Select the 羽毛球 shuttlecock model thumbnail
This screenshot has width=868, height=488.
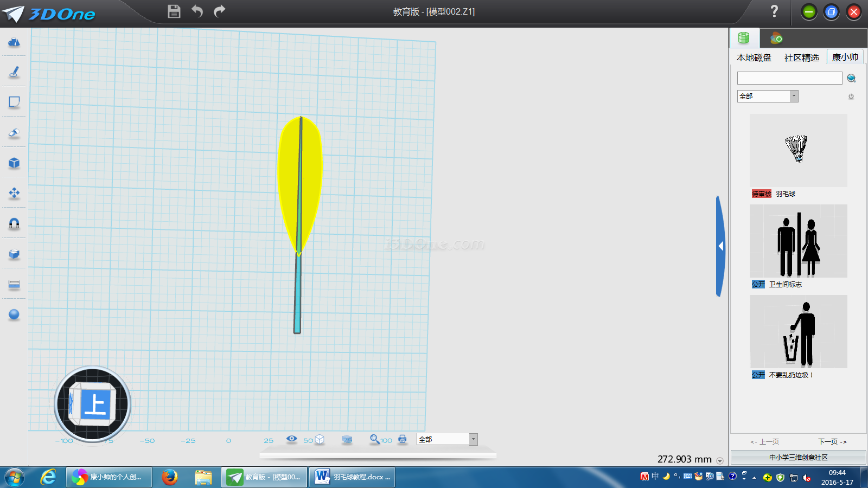point(798,150)
